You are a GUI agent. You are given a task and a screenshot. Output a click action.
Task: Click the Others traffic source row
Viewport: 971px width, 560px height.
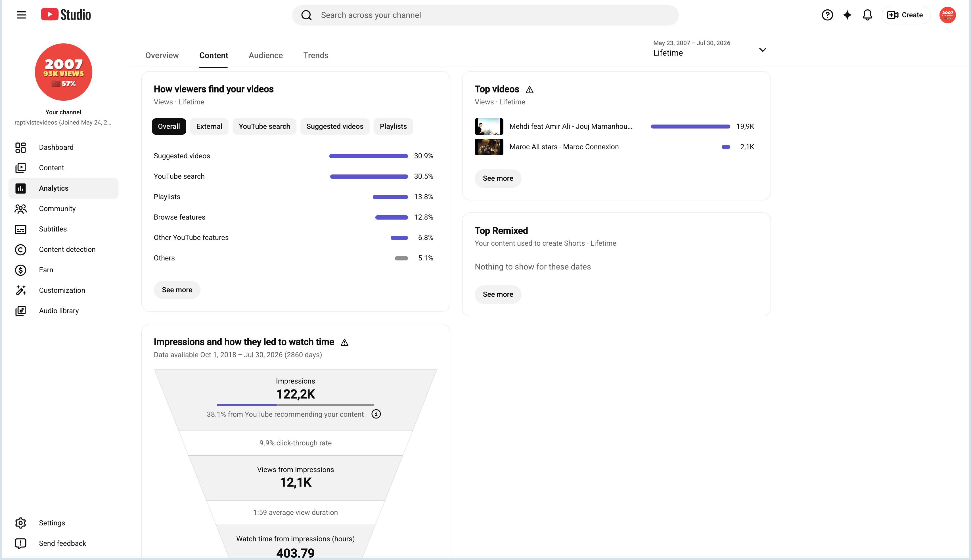coord(293,258)
